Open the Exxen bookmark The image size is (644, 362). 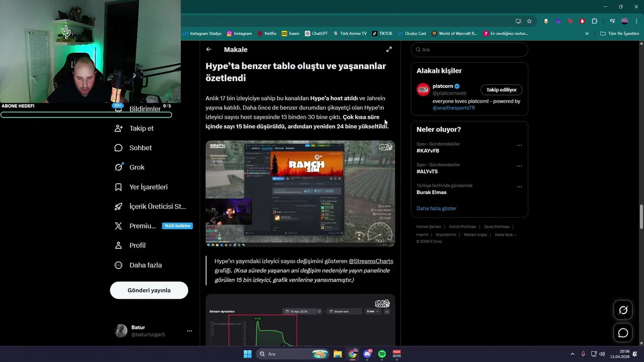[290, 34]
